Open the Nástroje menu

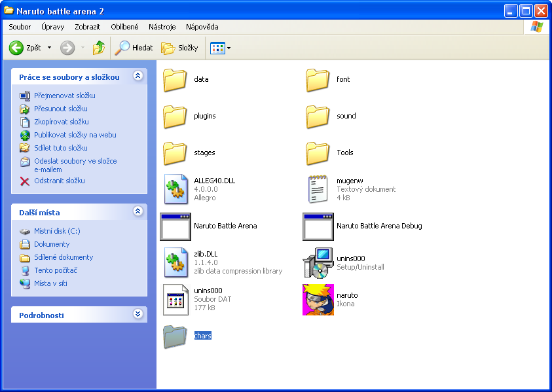(x=162, y=27)
